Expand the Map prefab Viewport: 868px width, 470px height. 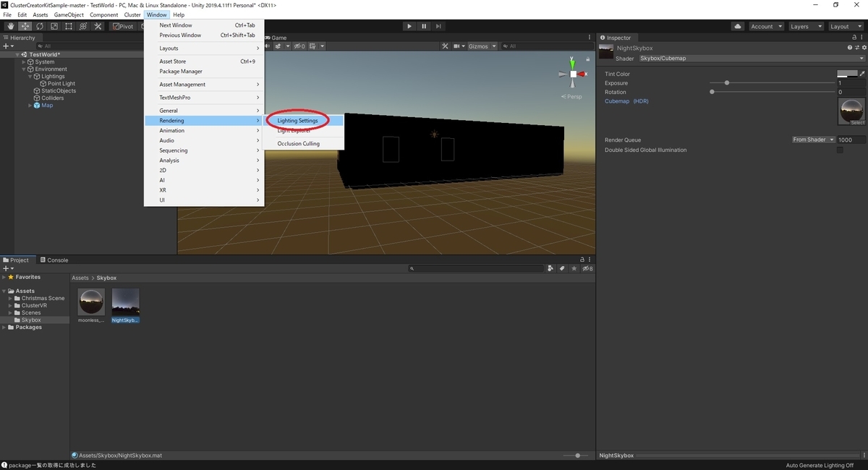pyautogui.click(x=30, y=105)
